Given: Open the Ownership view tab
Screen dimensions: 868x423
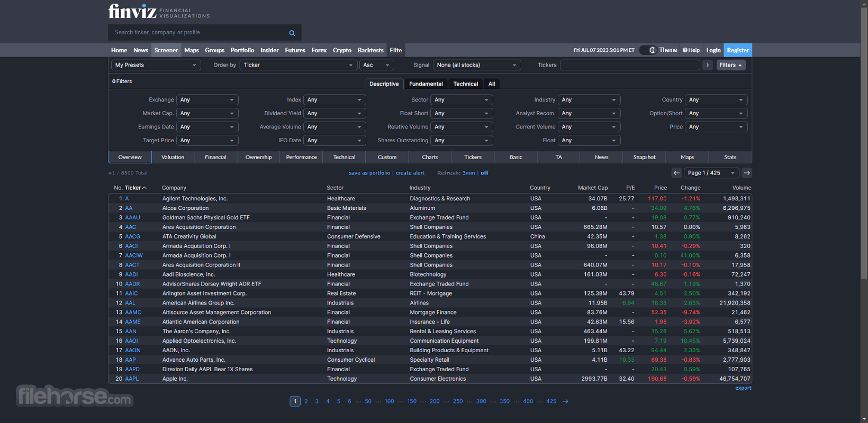Looking at the screenshot, I should [x=259, y=157].
